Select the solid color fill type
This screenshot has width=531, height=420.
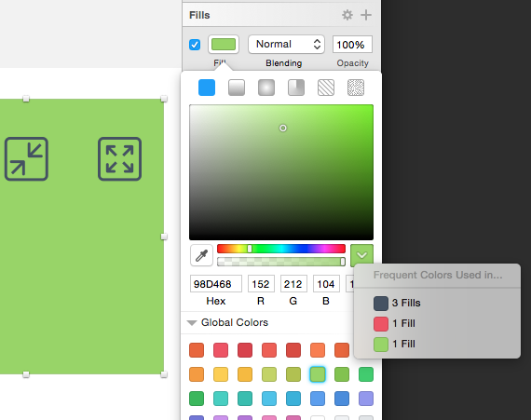[x=207, y=88]
